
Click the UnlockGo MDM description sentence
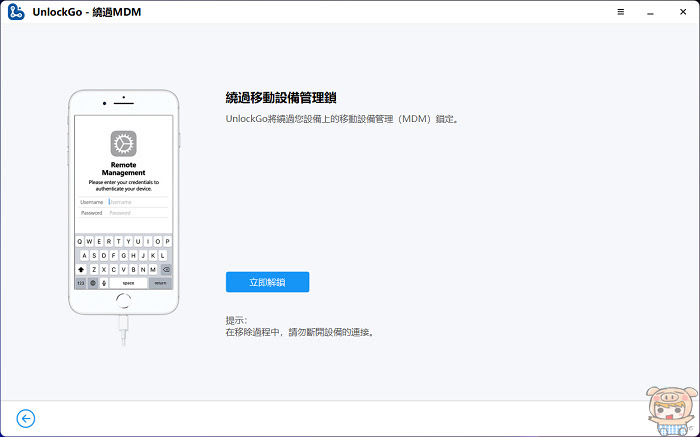[342, 119]
